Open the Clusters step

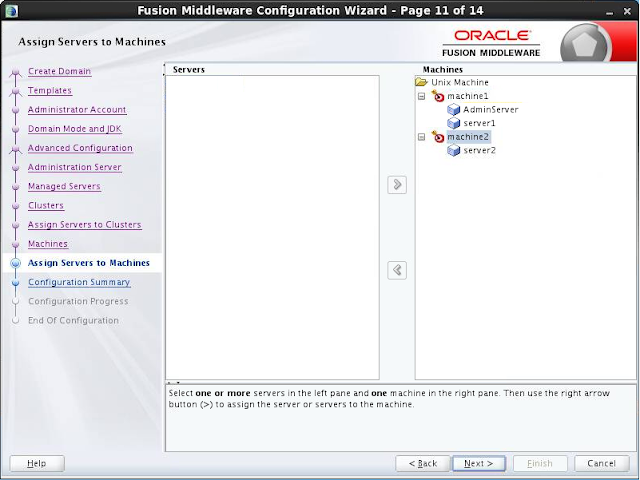46,206
